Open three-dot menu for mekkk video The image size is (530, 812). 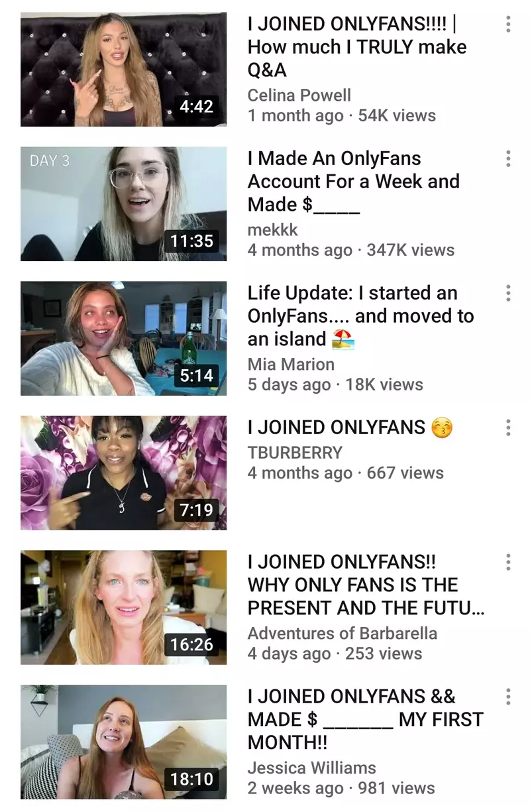[x=508, y=159]
